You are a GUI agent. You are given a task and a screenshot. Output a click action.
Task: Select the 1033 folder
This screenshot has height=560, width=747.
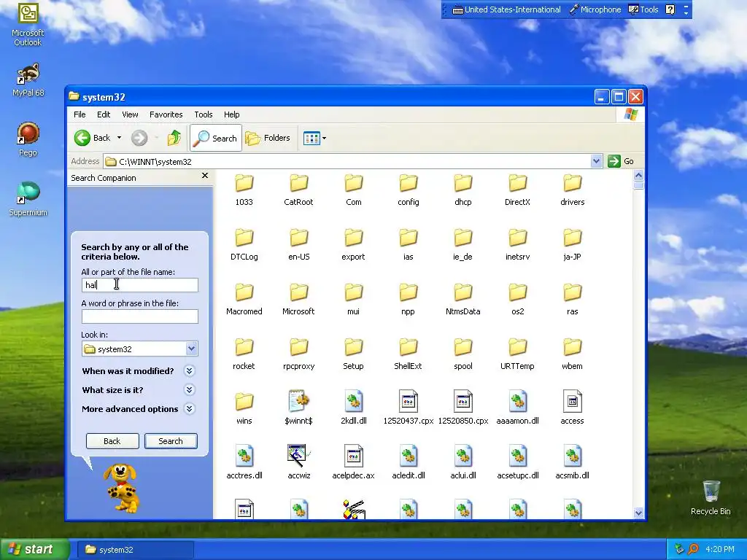[x=244, y=190]
